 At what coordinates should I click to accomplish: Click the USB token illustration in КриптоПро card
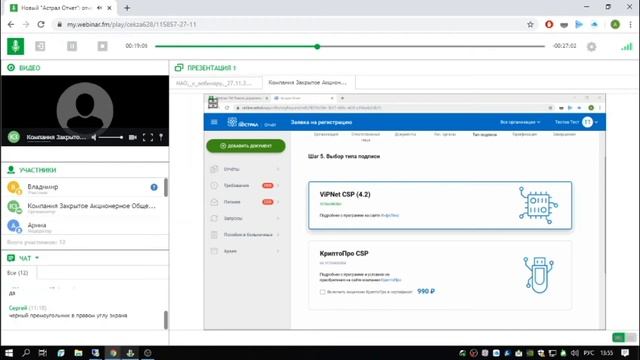[x=538, y=275]
